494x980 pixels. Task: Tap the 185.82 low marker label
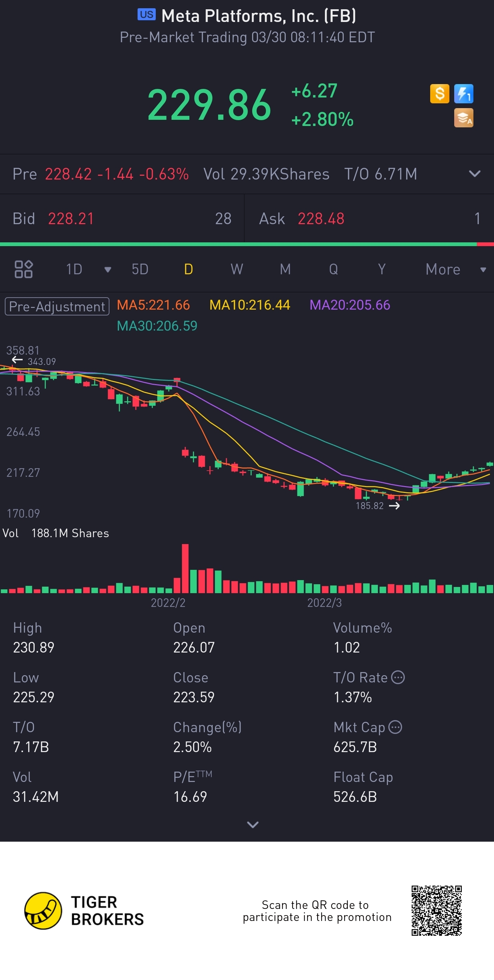coord(370,506)
